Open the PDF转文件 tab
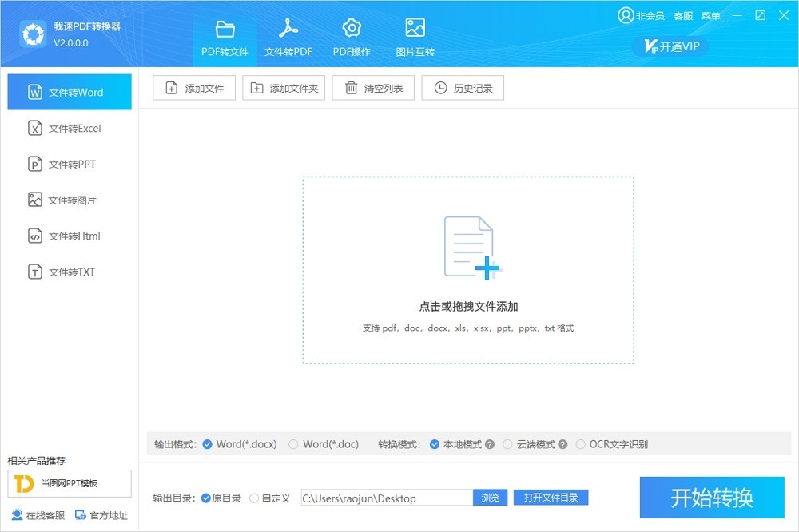Viewport: 799px width, 532px height. tap(225, 38)
